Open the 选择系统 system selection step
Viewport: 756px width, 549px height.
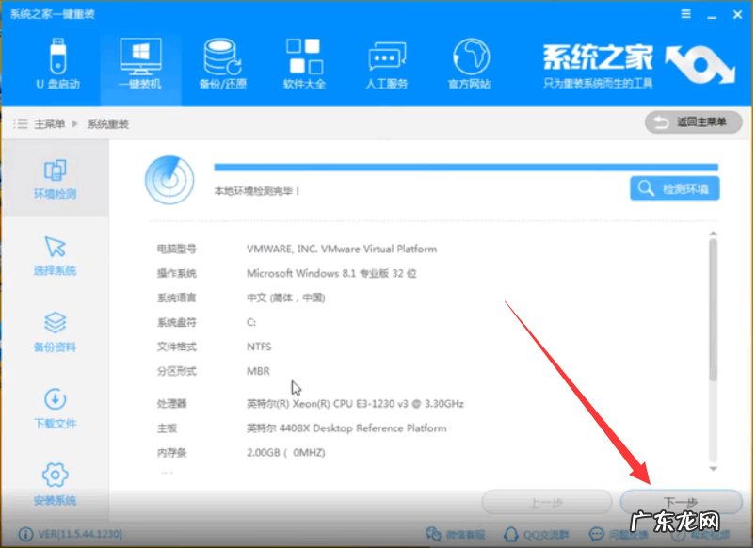(56, 252)
